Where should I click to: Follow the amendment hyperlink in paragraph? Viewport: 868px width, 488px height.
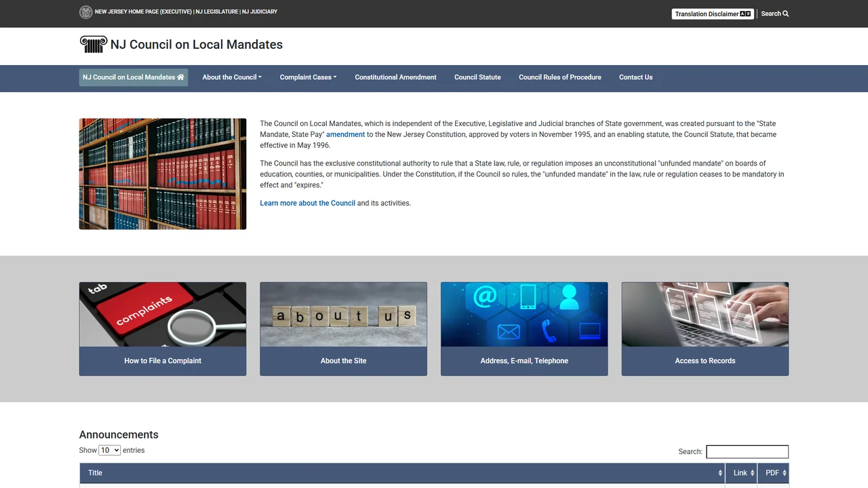345,135
